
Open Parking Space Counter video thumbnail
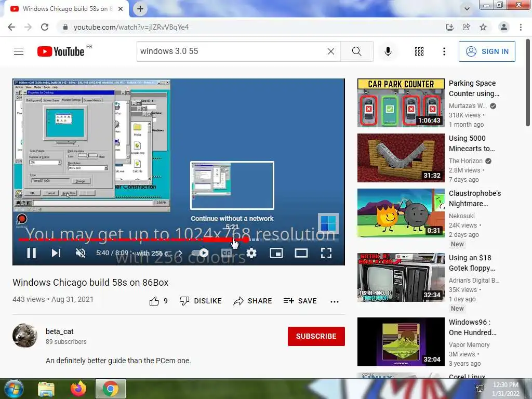click(401, 103)
